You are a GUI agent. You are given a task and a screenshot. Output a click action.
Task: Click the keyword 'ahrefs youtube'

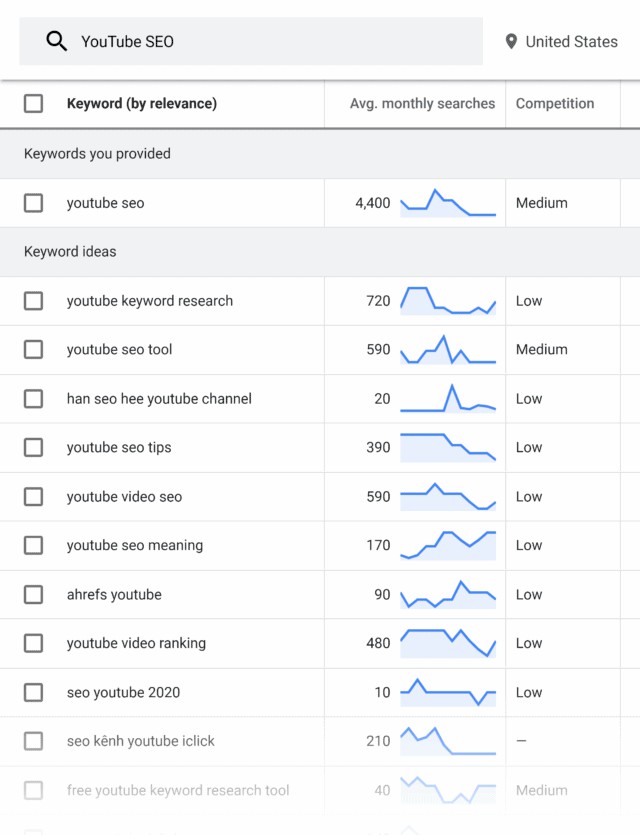114,594
